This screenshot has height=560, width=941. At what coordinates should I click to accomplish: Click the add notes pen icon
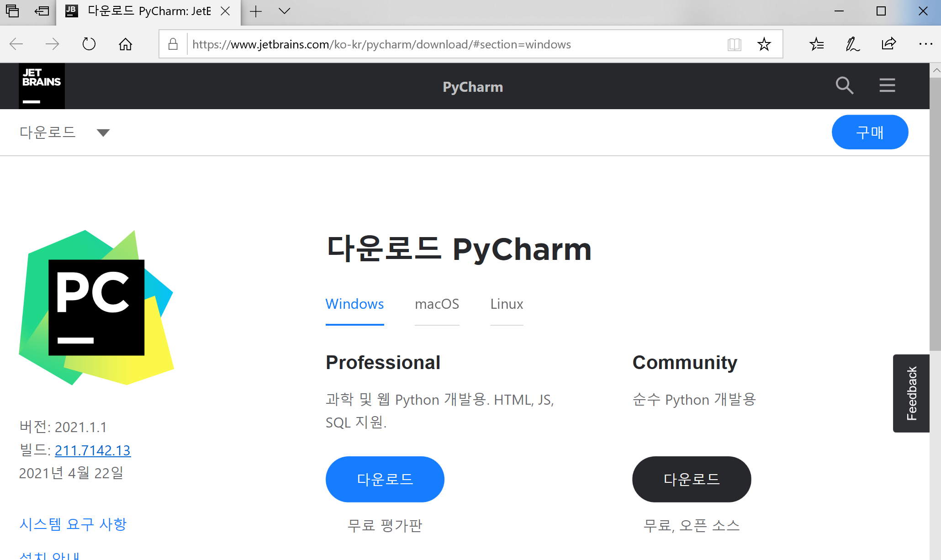coord(852,44)
